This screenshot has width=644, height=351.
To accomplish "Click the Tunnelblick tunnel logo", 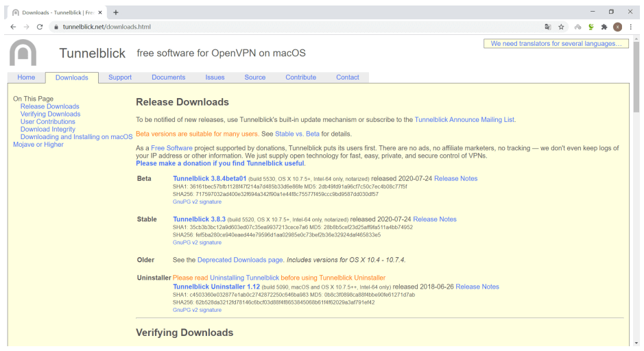I will 23,53.
